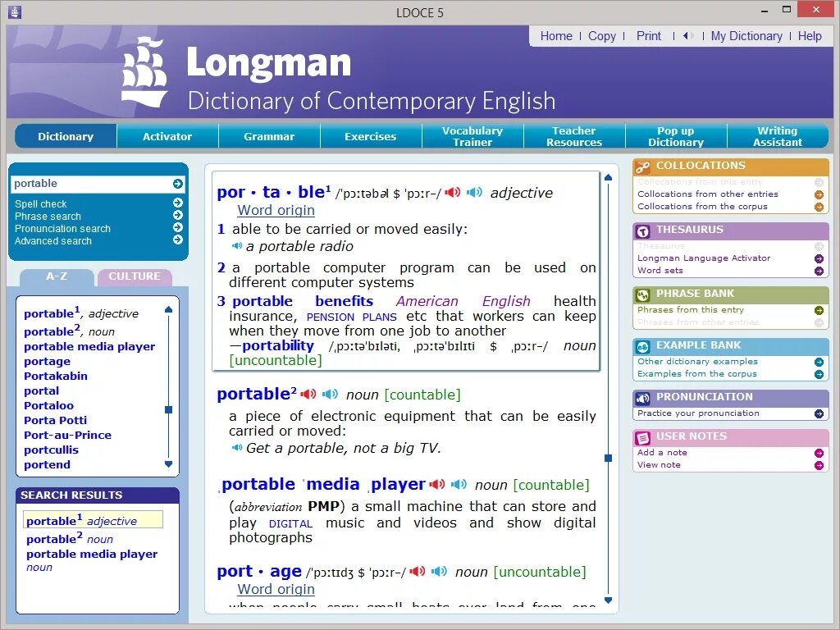Switch to the A-Z tab

[x=57, y=276]
